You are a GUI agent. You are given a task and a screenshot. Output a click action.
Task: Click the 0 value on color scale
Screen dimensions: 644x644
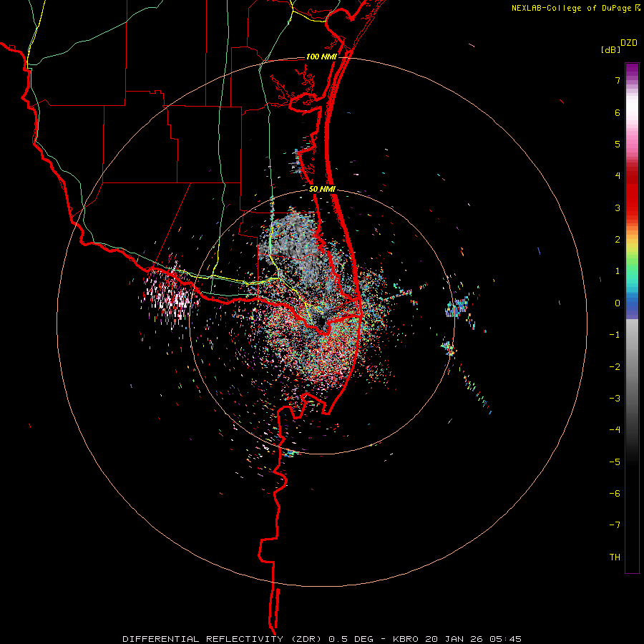618,303
